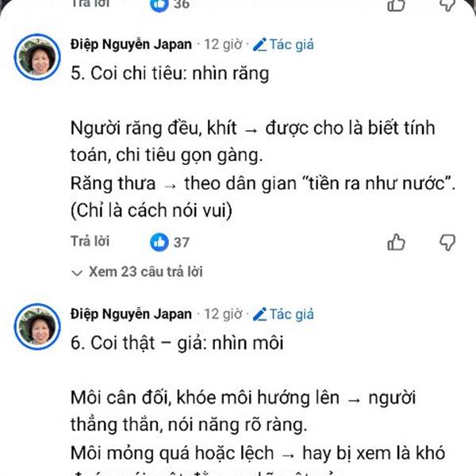Tap the thumbs-up icon at the top edge
The width and height of the screenshot is (476, 476).
click(x=396, y=5)
